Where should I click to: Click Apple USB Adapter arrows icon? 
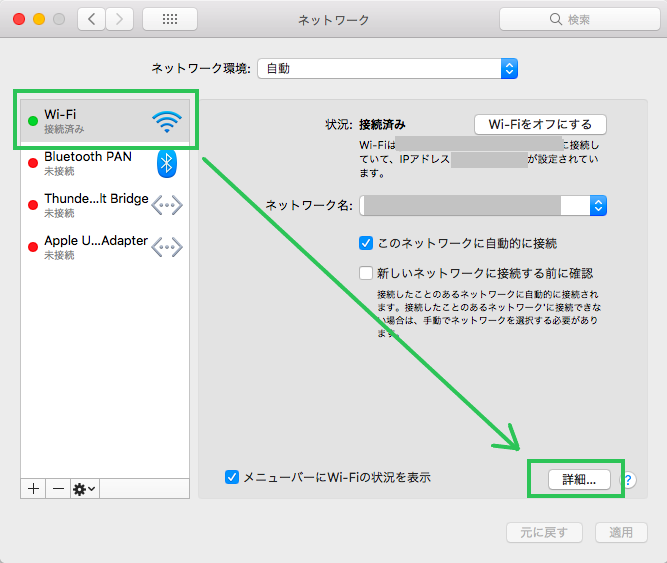coord(167,247)
